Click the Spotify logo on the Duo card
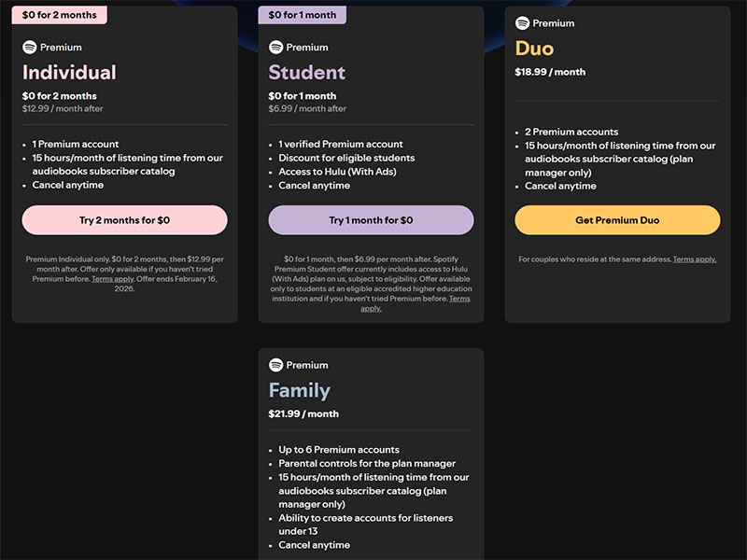Screen dimensions: 747x560 coord(523,22)
